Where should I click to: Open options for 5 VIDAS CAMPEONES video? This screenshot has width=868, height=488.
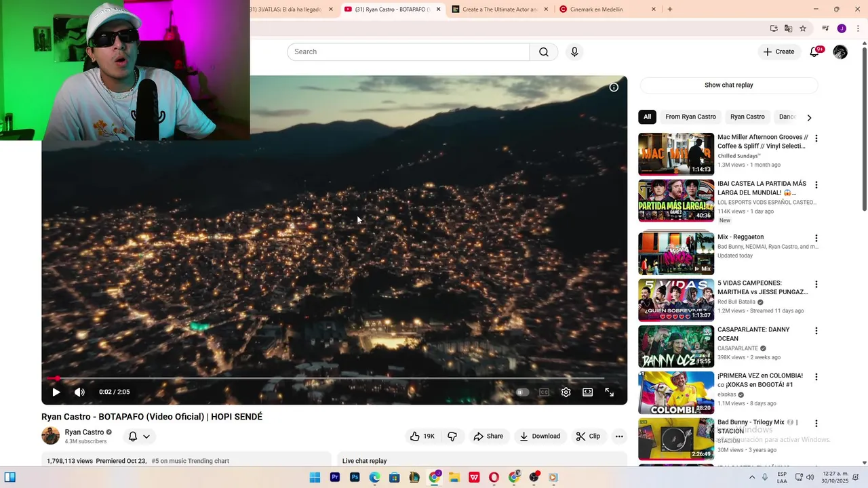pyautogui.click(x=816, y=284)
